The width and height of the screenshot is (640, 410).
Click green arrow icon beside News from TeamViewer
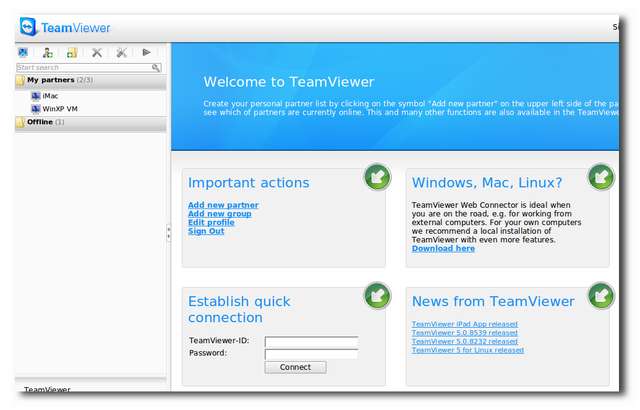click(x=601, y=296)
